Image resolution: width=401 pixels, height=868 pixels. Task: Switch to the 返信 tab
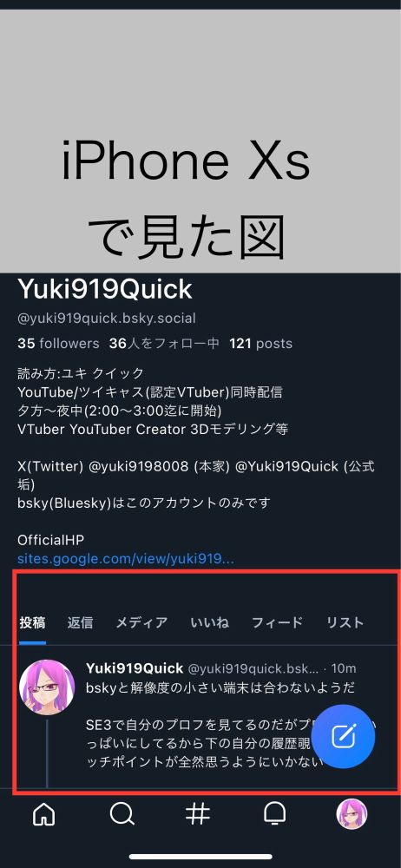(x=81, y=622)
